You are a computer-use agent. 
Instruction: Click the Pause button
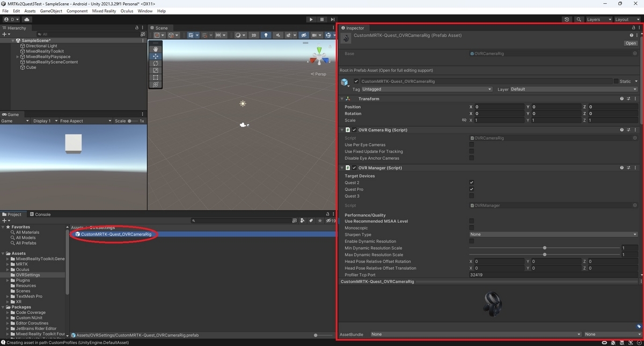click(x=322, y=19)
